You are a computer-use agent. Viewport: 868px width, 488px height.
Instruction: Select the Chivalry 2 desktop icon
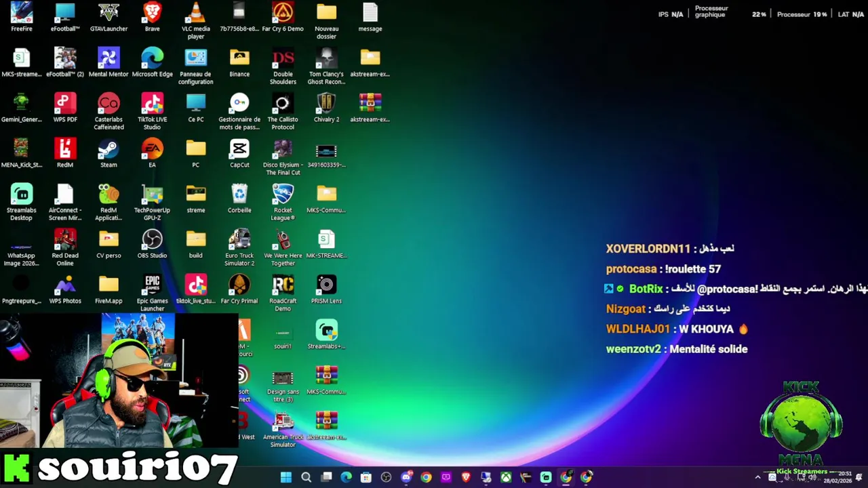pos(326,108)
